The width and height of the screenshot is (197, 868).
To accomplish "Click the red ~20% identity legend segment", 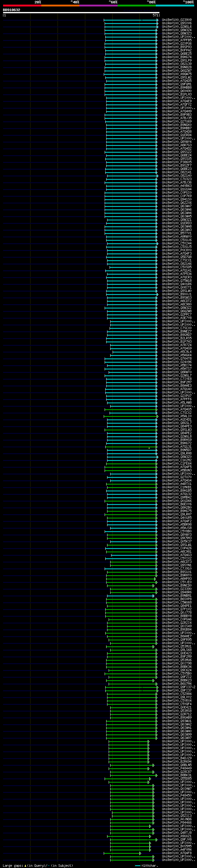I will (22, 6).
